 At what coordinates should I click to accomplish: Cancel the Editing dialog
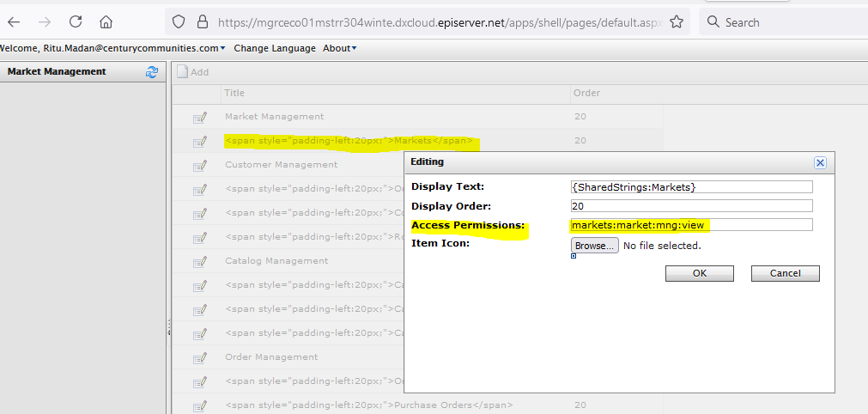tap(785, 273)
